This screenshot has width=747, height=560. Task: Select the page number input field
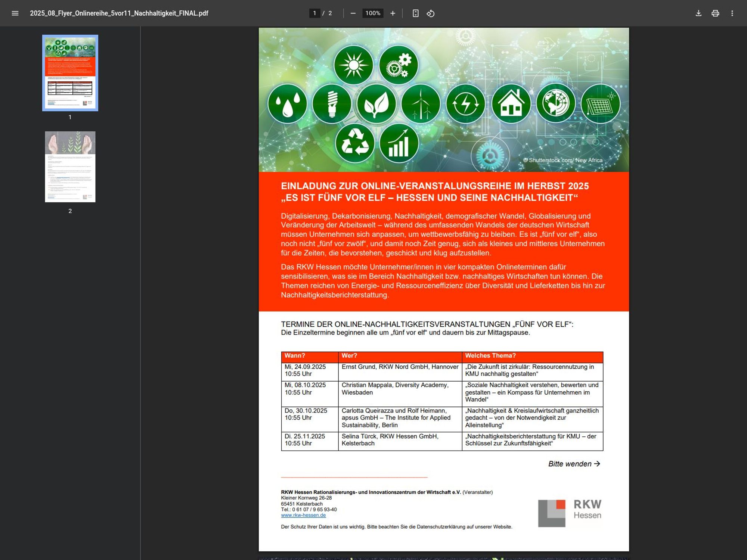tap(314, 13)
